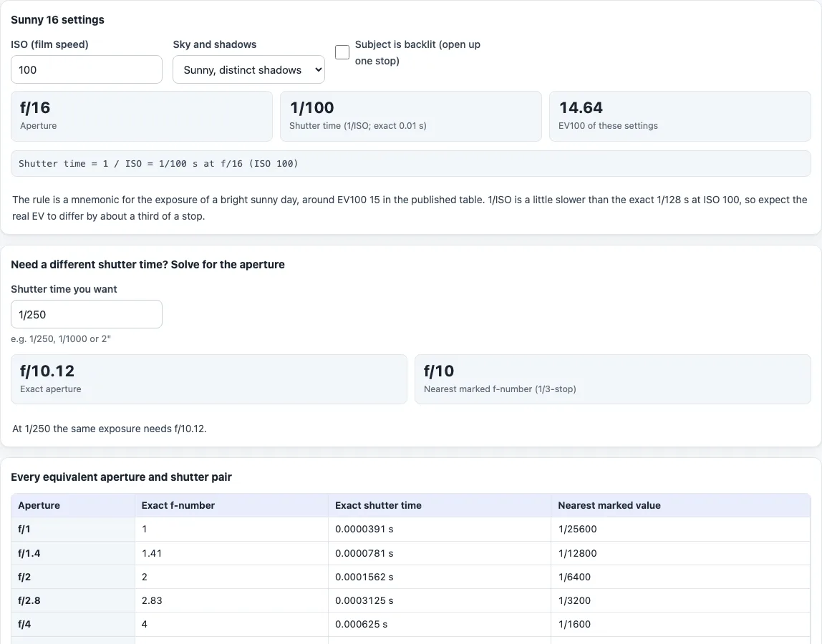Image resolution: width=822 pixels, height=644 pixels.
Task: Click the Sunny 16 settings heading
Action: point(58,20)
